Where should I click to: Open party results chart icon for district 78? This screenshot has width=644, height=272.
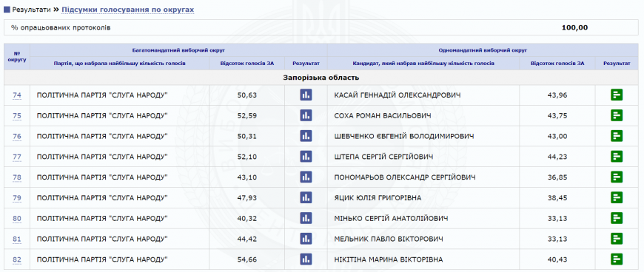pyautogui.click(x=306, y=177)
